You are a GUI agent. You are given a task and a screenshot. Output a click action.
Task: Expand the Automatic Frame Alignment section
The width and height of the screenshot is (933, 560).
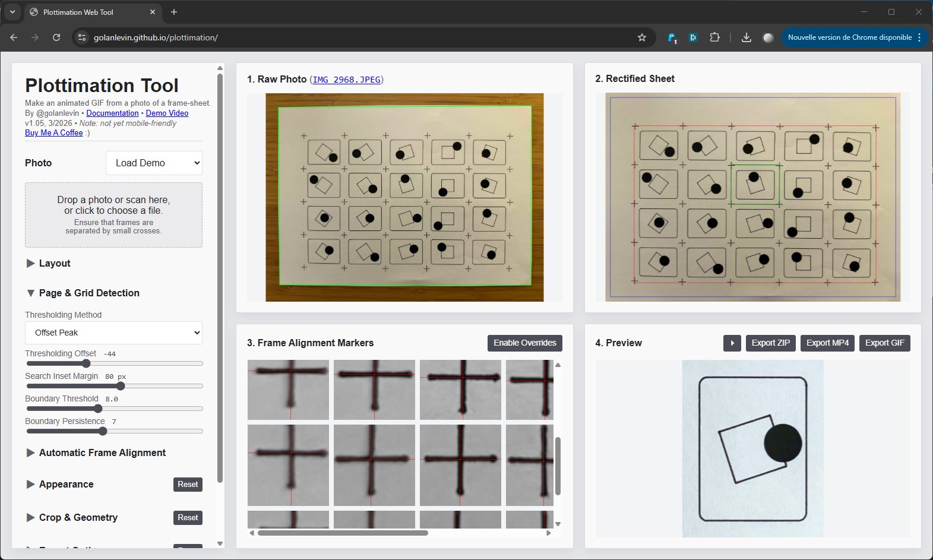pyautogui.click(x=102, y=453)
